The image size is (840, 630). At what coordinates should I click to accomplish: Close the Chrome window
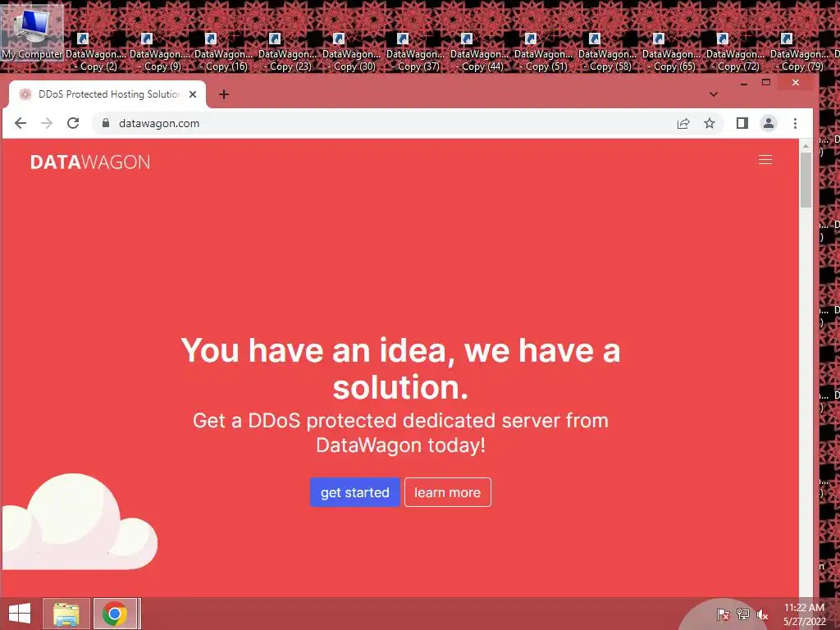796,83
